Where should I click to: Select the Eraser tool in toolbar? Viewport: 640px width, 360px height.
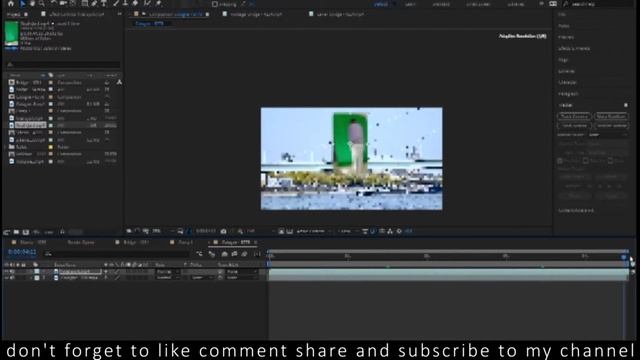[x=136, y=4]
